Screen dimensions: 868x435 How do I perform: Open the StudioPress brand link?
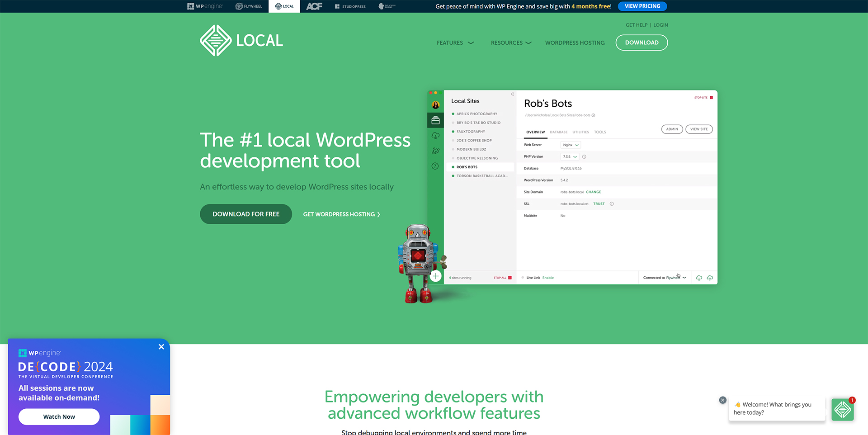pyautogui.click(x=350, y=6)
